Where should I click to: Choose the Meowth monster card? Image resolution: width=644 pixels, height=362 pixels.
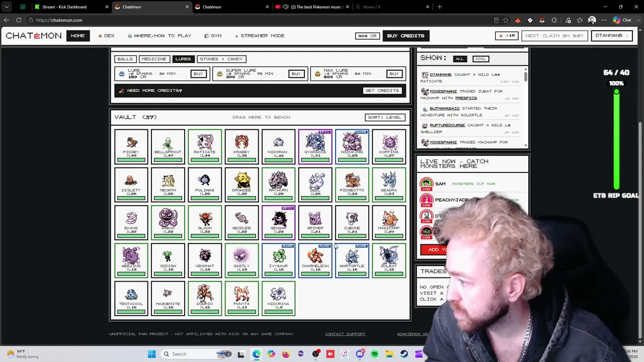(x=168, y=185)
